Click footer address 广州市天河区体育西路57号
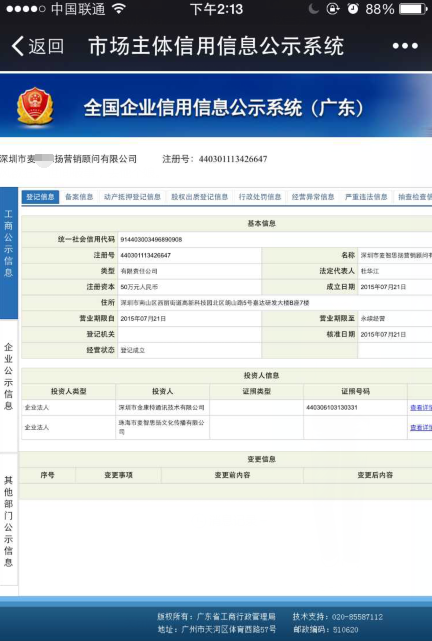The width and height of the screenshot is (432, 641). [x=217, y=629]
